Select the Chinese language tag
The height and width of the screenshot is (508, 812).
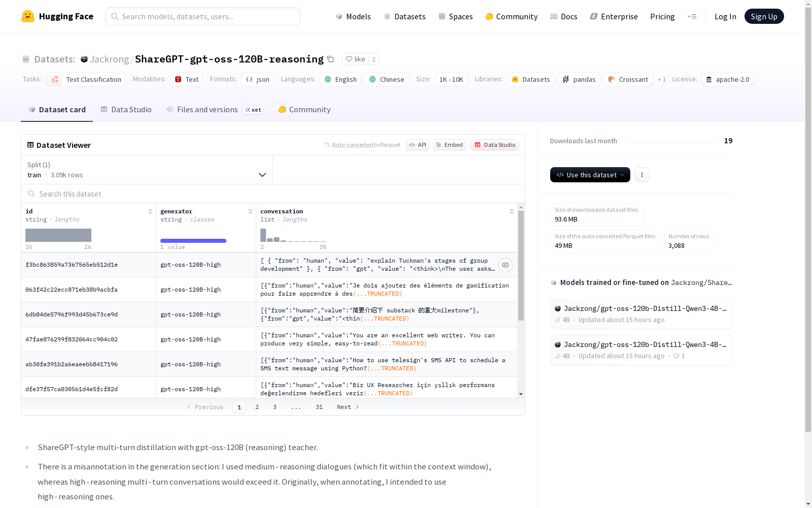(x=387, y=79)
